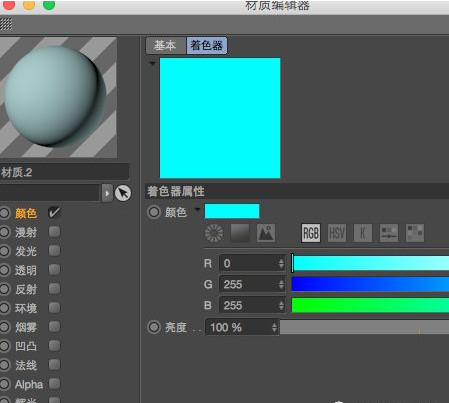Click the G channel gradient slider
Screen dimensions: 449x403
(x=370, y=284)
